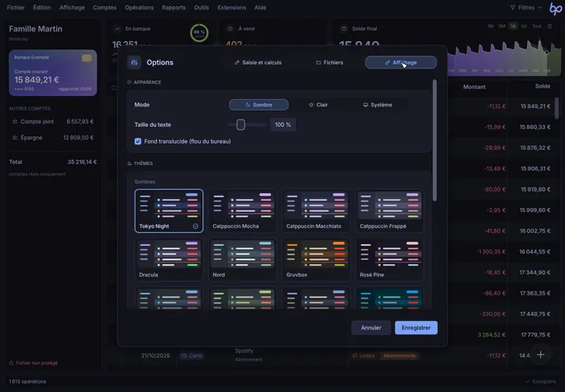This screenshot has height=392, width=565.
Task: Open the Extensions menu
Action: coord(231,7)
